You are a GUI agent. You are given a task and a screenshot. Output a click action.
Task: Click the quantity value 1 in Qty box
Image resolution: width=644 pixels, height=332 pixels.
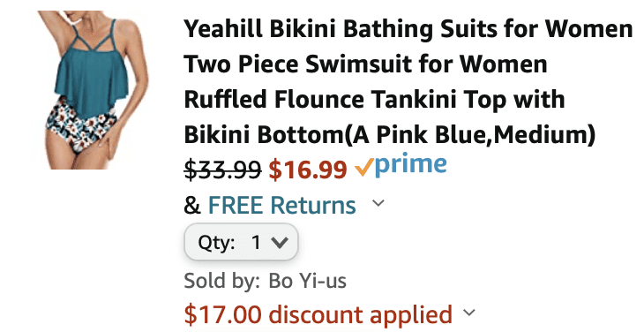[x=257, y=243]
